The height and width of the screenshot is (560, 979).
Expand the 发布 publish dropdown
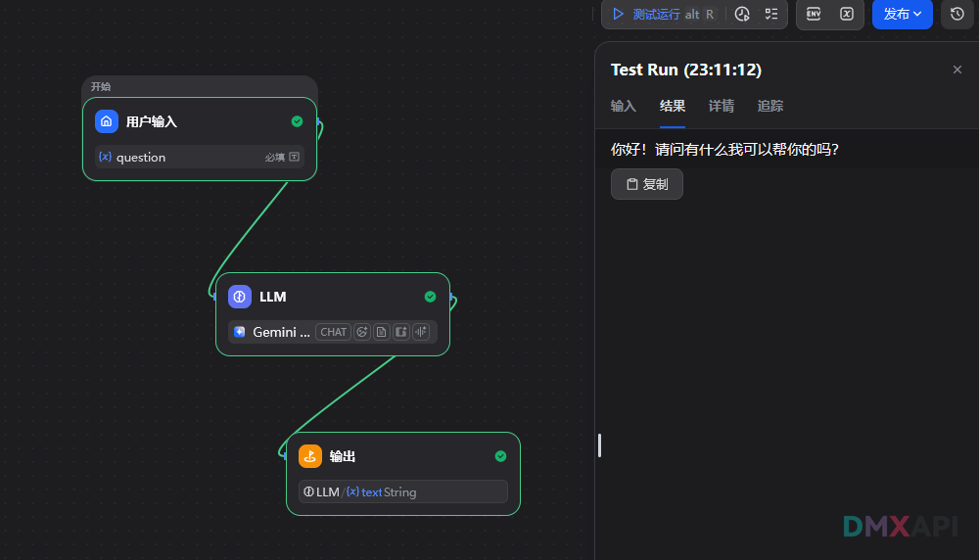click(x=902, y=14)
